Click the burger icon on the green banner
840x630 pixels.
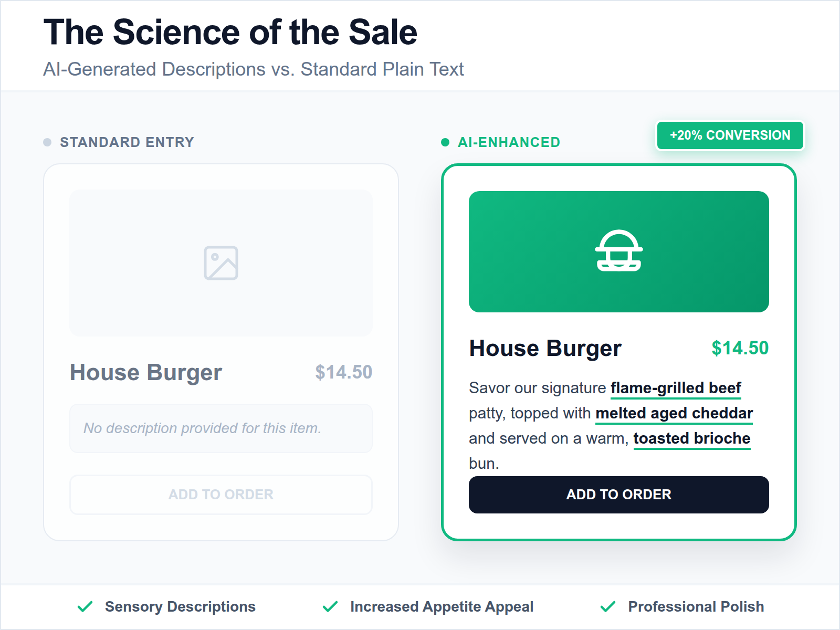coord(618,252)
